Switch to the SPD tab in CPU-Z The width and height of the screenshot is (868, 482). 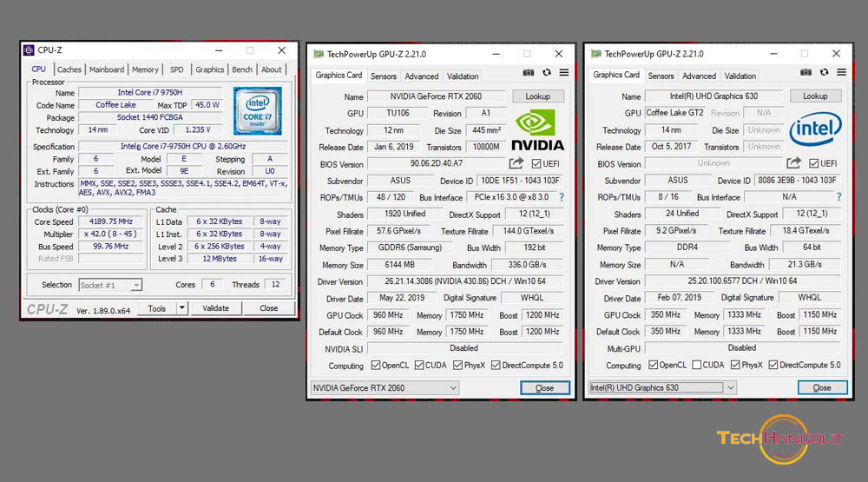tap(176, 69)
